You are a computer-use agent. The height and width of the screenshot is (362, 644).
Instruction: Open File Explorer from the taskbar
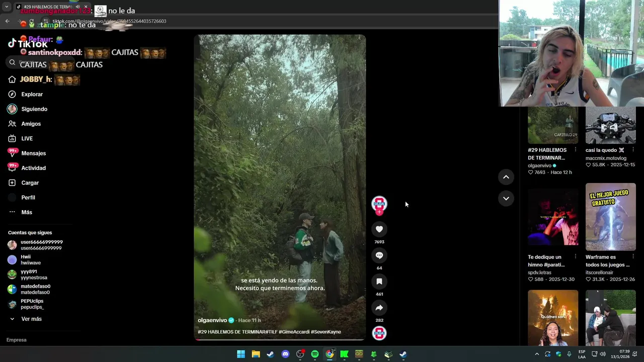256,354
